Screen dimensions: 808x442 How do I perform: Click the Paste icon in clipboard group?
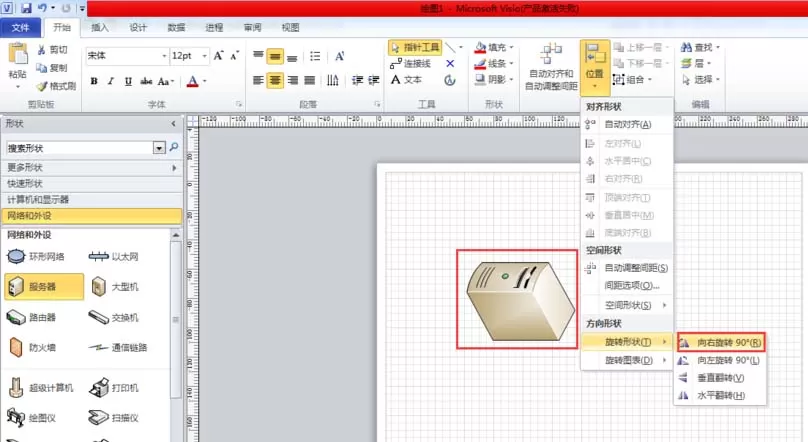[x=18, y=54]
